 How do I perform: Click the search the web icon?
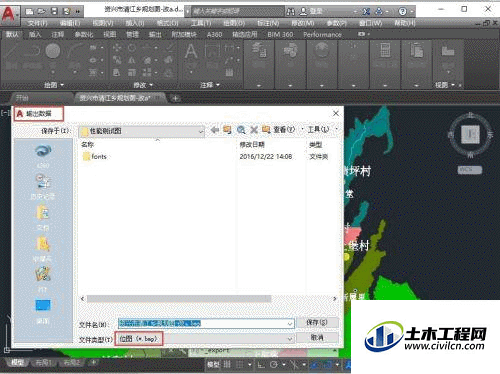pos(241,130)
